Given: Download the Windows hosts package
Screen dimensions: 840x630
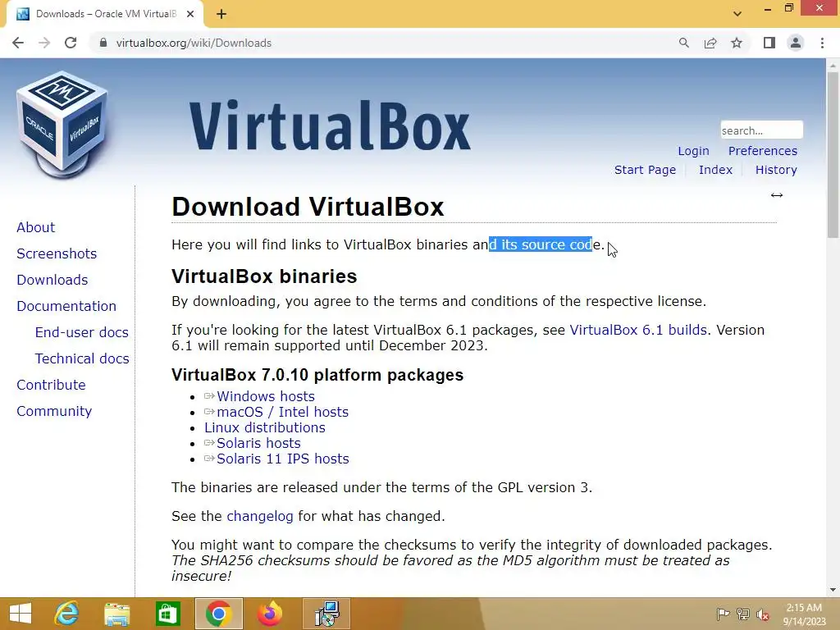Looking at the screenshot, I should coord(265,396).
